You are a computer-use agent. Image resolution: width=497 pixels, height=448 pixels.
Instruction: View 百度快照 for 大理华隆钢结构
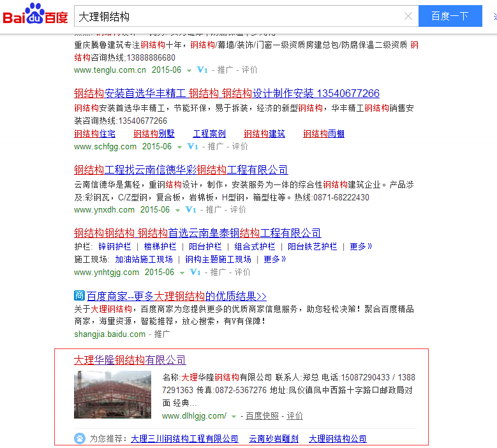click(262, 415)
